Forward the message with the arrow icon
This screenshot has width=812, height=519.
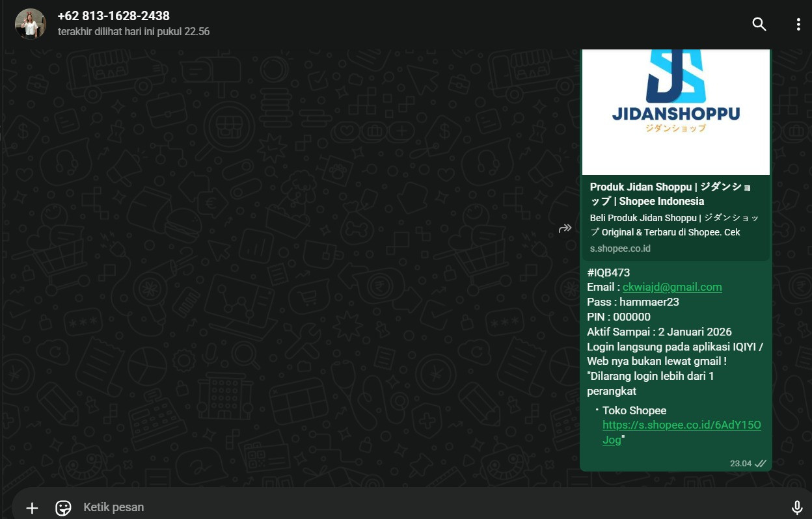565,228
